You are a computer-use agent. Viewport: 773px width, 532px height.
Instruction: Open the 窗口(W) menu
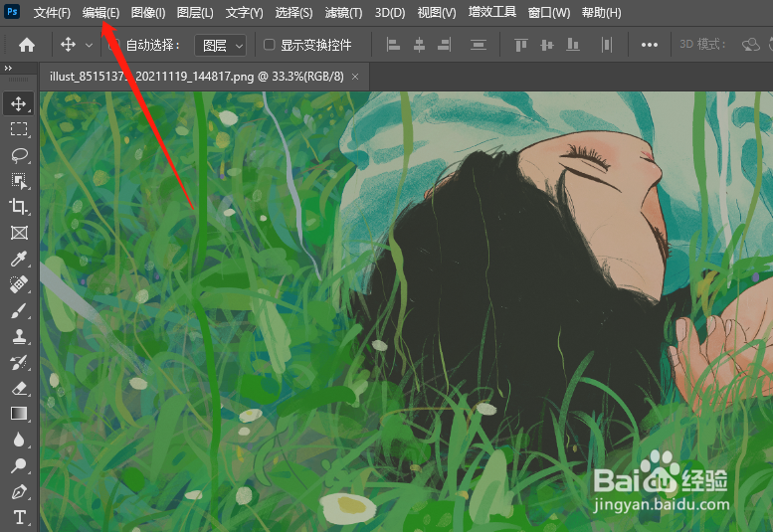(x=549, y=12)
